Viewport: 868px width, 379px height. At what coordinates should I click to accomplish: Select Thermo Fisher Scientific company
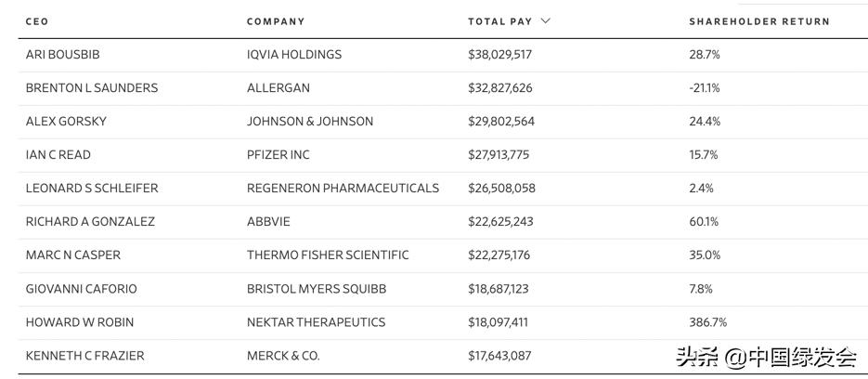328,255
